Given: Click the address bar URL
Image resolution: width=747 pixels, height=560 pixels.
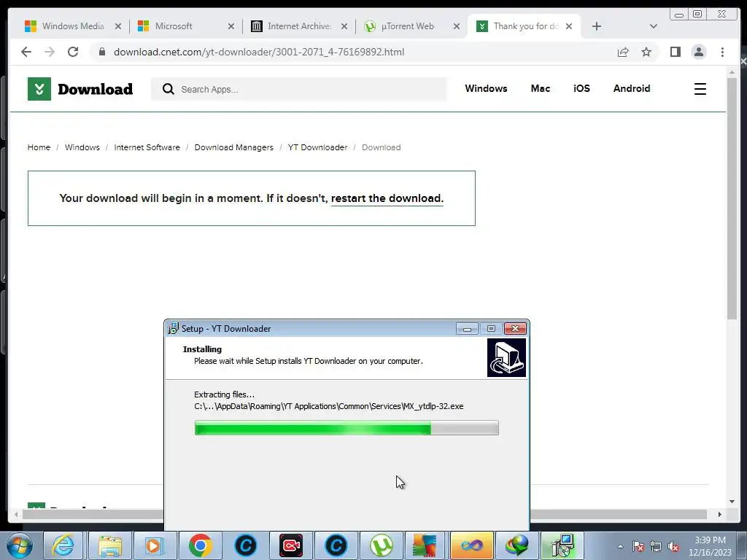Looking at the screenshot, I should click(x=259, y=52).
